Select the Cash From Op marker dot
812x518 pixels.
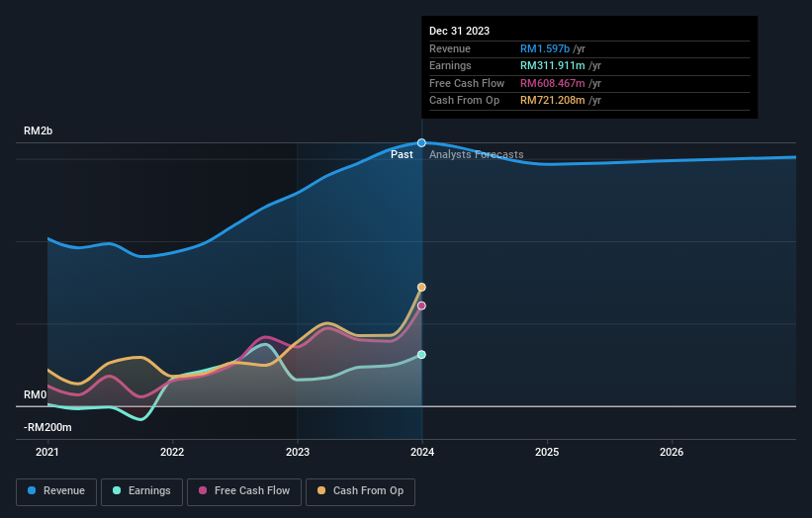[421, 288]
